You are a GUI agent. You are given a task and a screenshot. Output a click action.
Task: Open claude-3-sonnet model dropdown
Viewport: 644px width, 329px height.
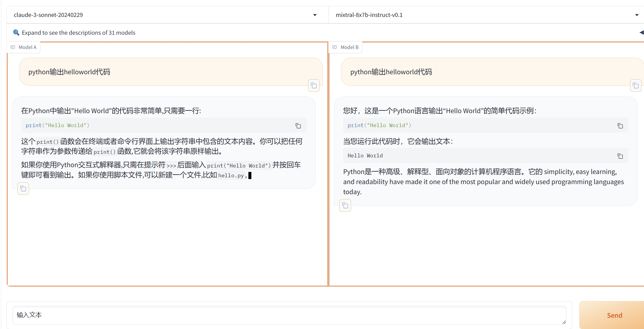315,15
